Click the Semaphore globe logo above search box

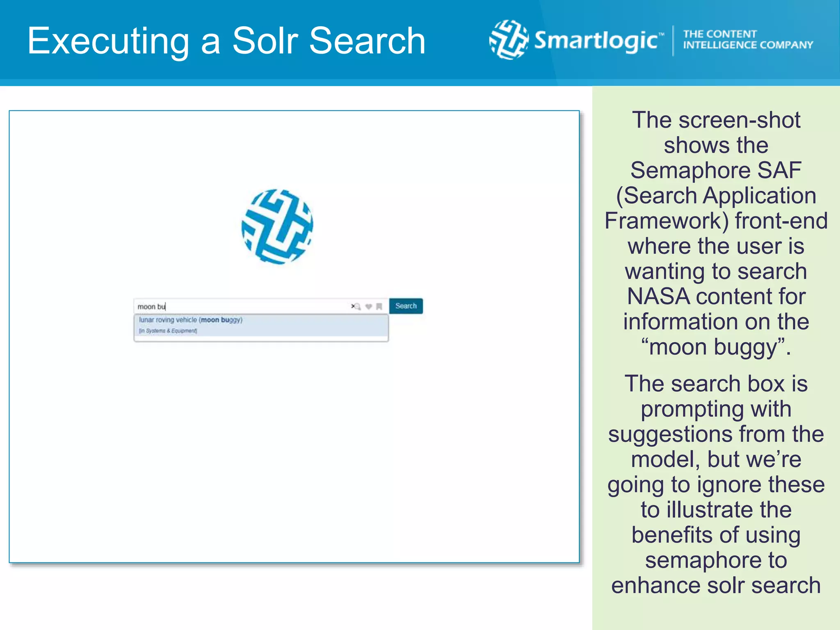click(x=277, y=226)
